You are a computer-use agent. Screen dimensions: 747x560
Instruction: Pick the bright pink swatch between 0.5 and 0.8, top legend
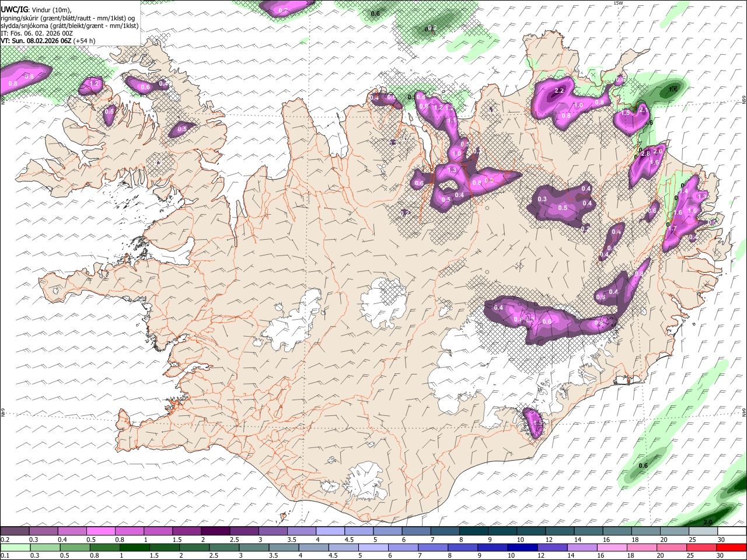point(101,531)
